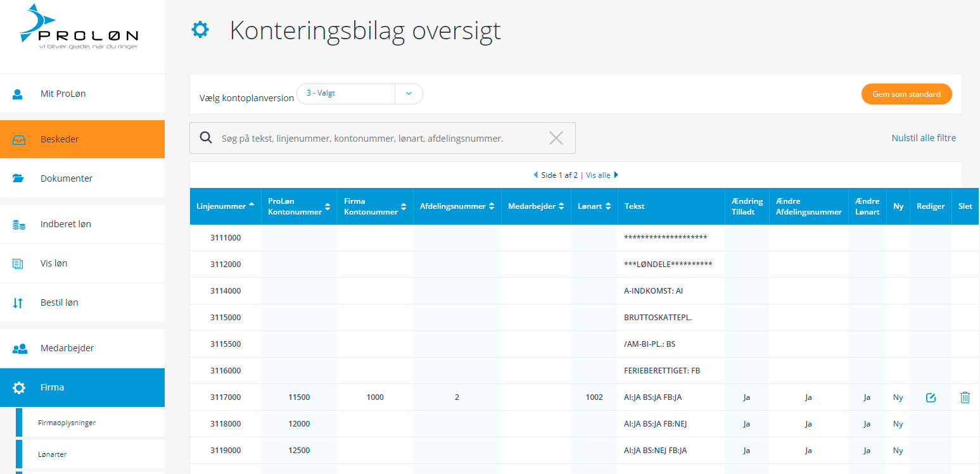Click the Vis alle link
980x474 pixels.
(598, 175)
